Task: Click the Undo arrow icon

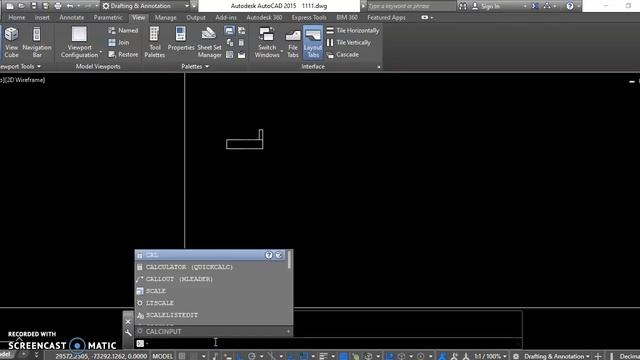Action: pos(70,6)
